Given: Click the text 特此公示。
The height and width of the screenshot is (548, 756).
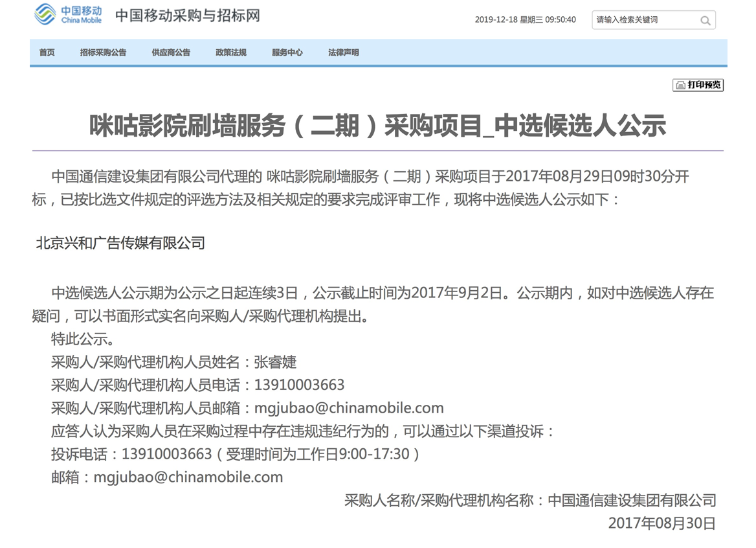Looking at the screenshot, I should (x=83, y=339).
